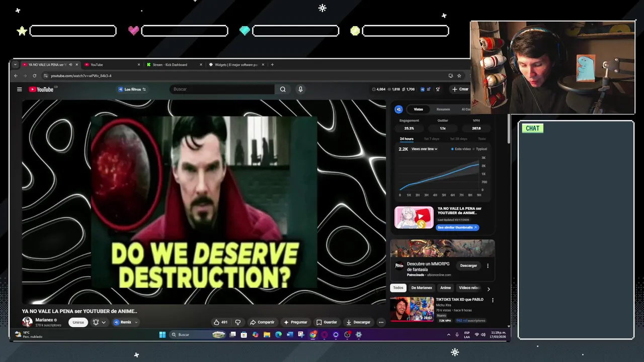The height and width of the screenshot is (362, 644).
Task: Open the trophy icon in YouTube header
Action: 438,89
